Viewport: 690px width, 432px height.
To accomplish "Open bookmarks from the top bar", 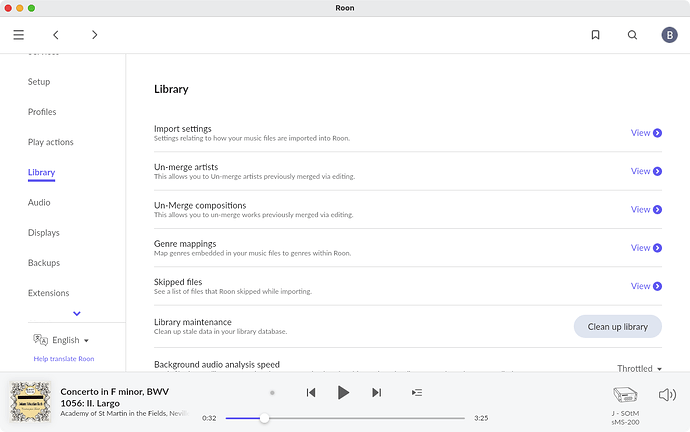I will [595, 34].
